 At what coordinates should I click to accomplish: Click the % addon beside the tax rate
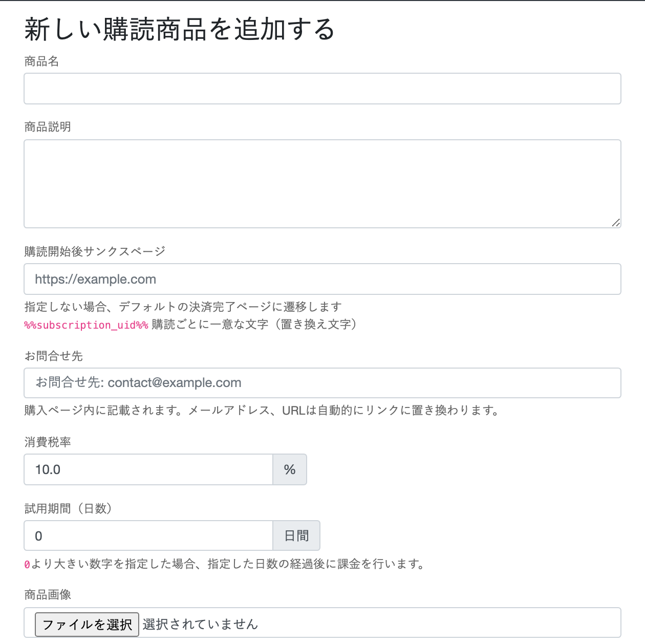pyautogui.click(x=290, y=469)
